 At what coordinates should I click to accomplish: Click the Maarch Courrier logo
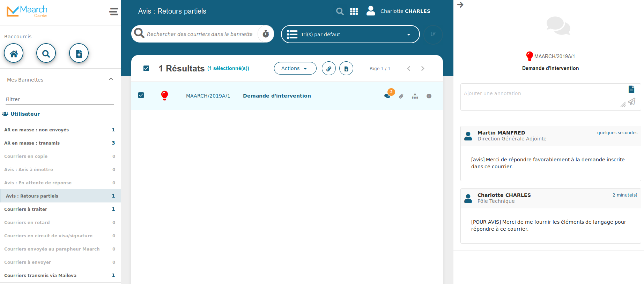coord(27,11)
